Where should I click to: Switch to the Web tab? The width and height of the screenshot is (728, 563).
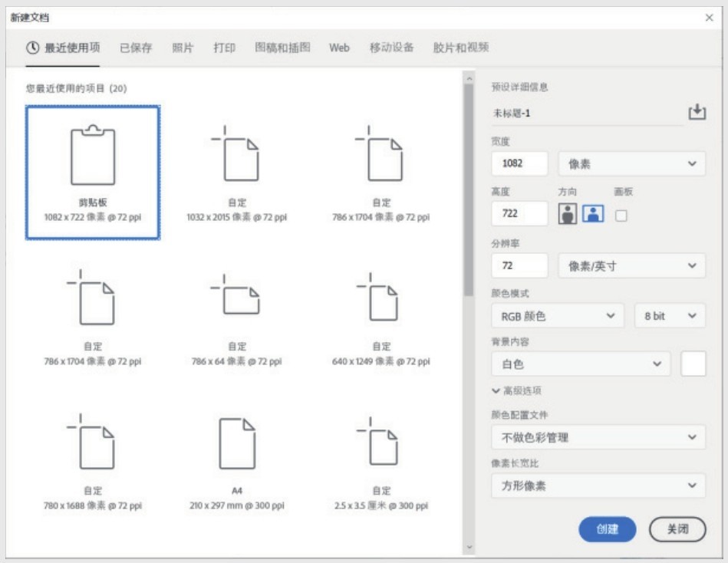click(x=339, y=48)
